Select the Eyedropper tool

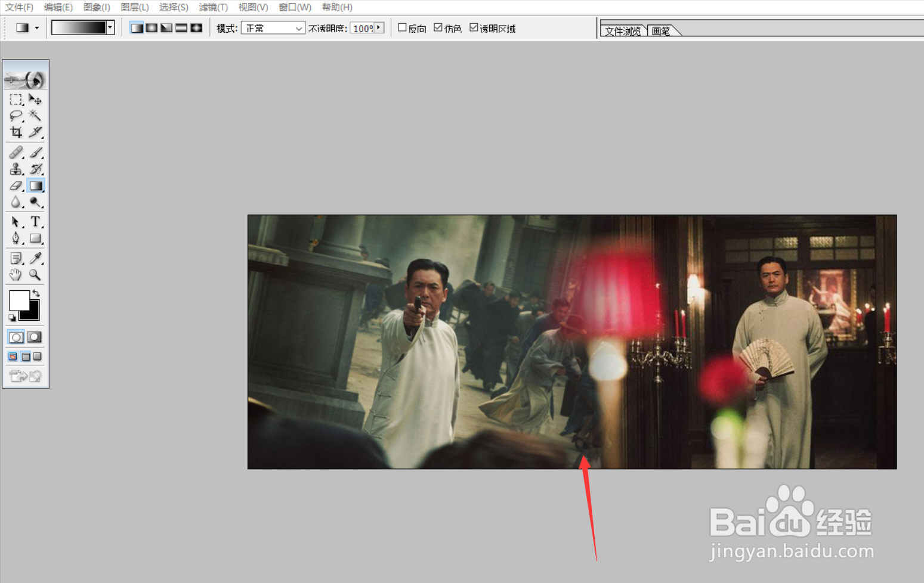pyautogui.click(x=35, y=258)
